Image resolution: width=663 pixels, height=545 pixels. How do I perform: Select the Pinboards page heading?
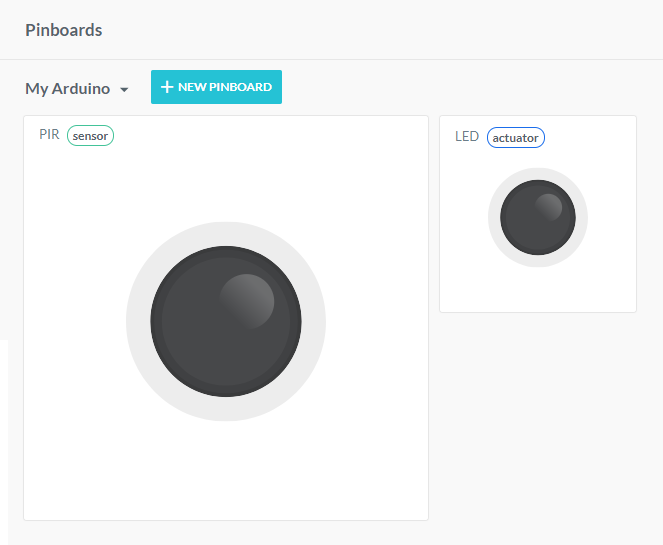[x=64, y=30]
